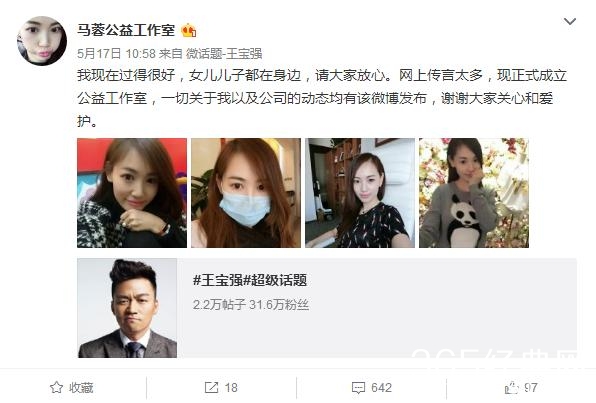Click the 马蓉公益工作室 profile avatar

[42, 41]
